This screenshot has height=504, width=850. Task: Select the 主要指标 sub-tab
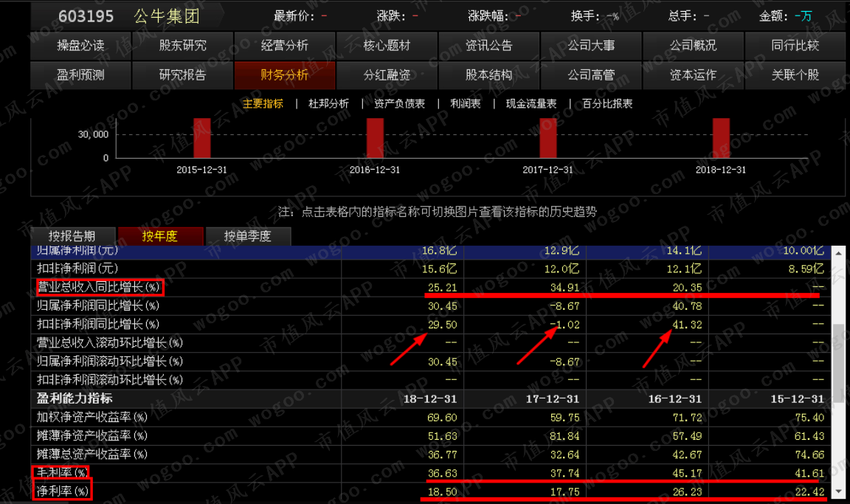[x=263, y=103]
